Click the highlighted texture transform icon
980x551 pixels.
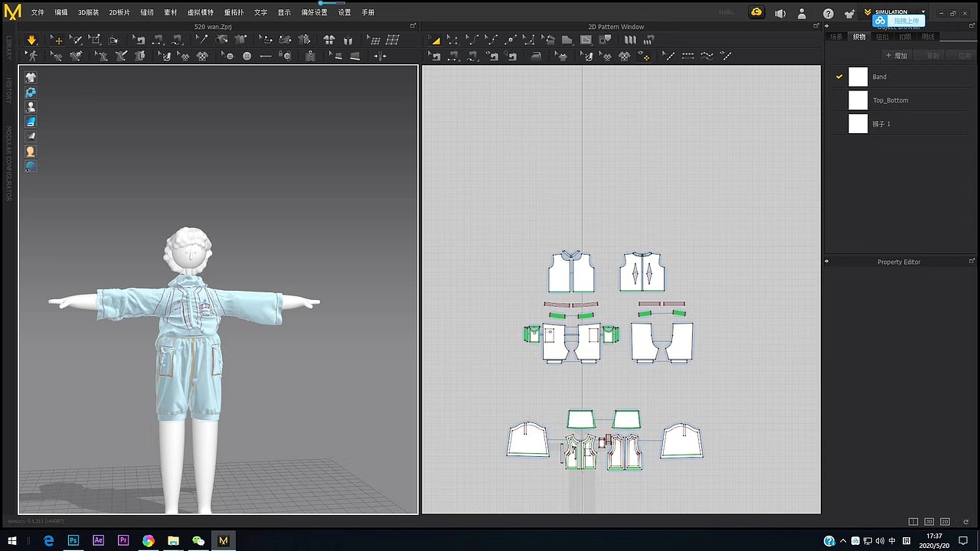click(x=645, y=56)
